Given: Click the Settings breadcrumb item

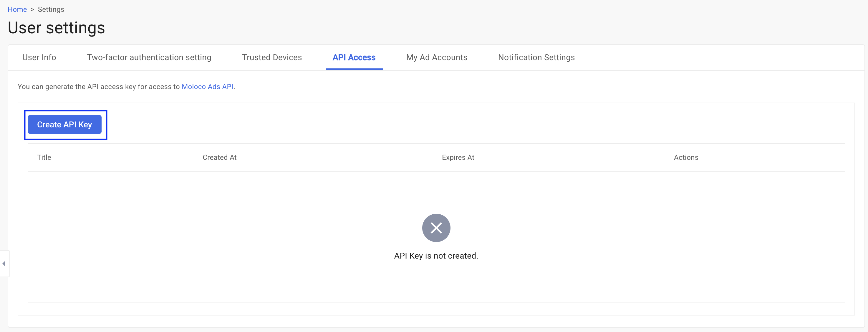Looking at the screenshot, I should [x=51, y=9].
